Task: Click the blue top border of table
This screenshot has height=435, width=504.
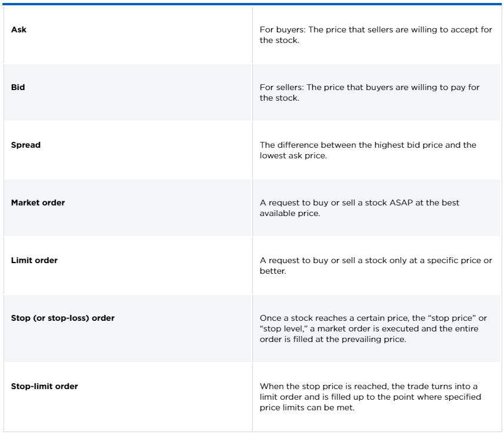Action: (x=252, y=4)
